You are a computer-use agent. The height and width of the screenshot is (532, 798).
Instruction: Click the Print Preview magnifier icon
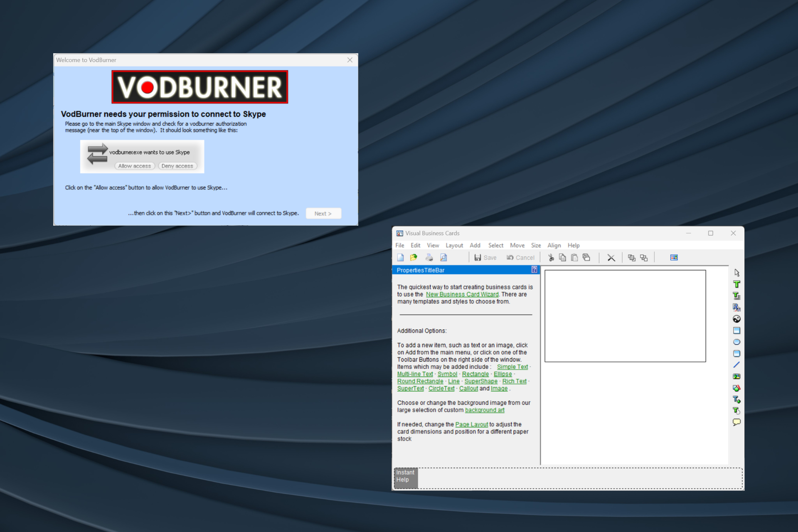[x=443, y=258]
